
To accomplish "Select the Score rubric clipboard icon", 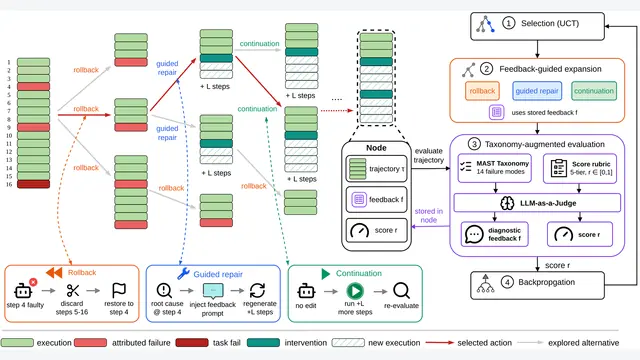I will (x=558, y=168).
